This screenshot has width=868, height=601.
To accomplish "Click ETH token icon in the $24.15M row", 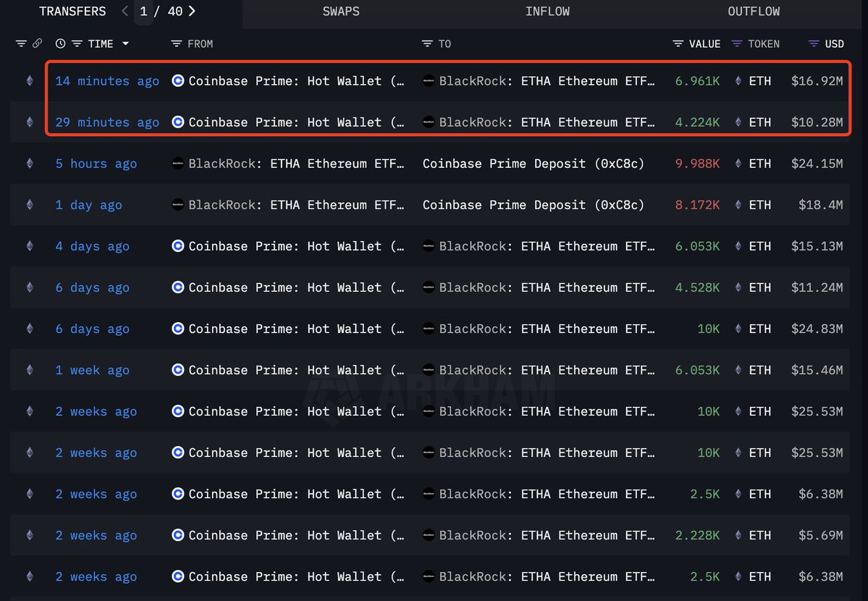I will pos(738,164).
